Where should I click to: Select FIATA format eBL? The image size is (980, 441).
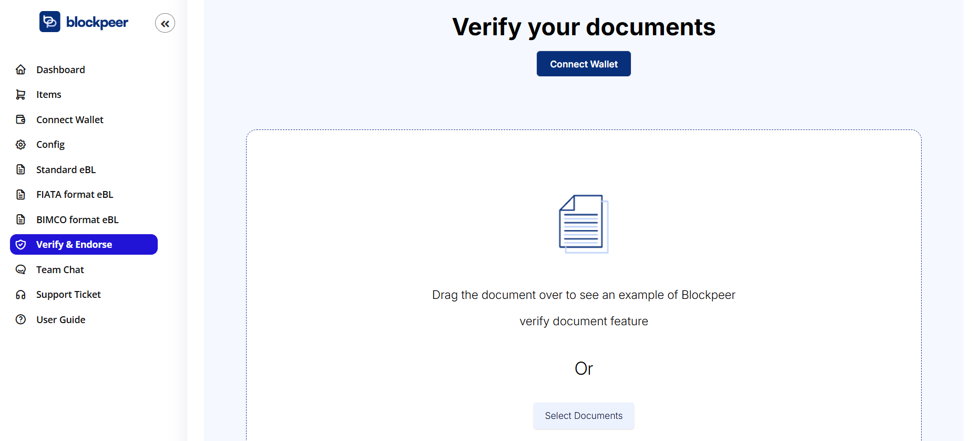(84, 195)
